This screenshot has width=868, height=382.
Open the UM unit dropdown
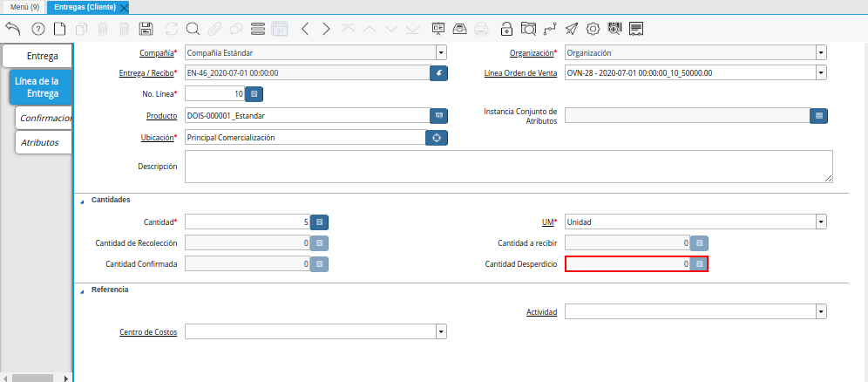click(x=821, y=222)
